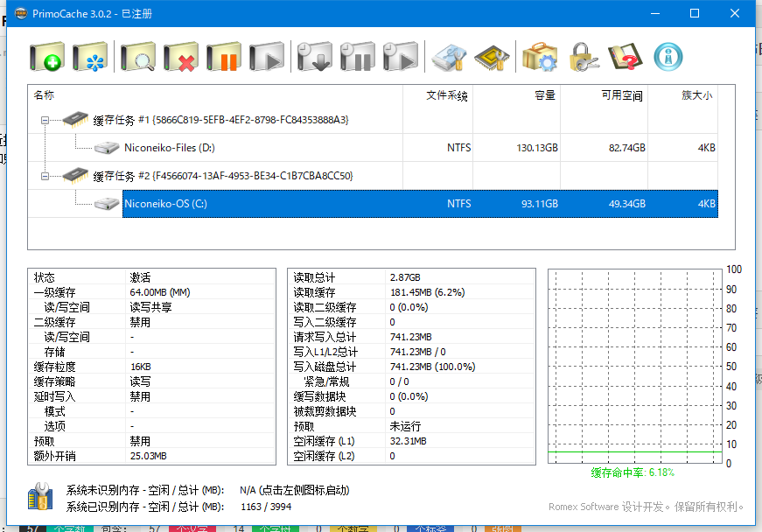
Task: Pause the selected cache task
Action: coord(224,57)
